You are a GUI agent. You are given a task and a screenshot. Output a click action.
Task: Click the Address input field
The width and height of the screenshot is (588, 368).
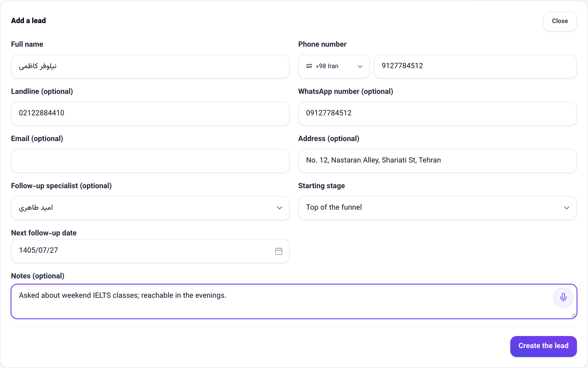point(437,161)
